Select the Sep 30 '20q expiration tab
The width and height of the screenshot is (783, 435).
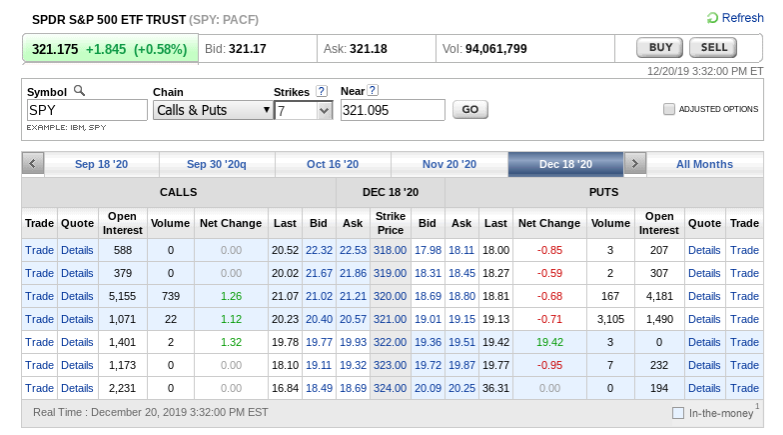point(216,164)
